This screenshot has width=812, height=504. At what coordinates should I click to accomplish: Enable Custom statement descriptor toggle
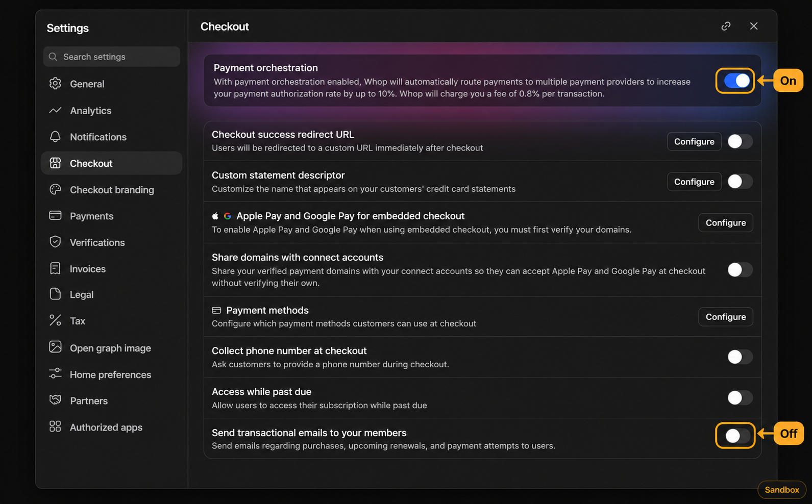740,182
